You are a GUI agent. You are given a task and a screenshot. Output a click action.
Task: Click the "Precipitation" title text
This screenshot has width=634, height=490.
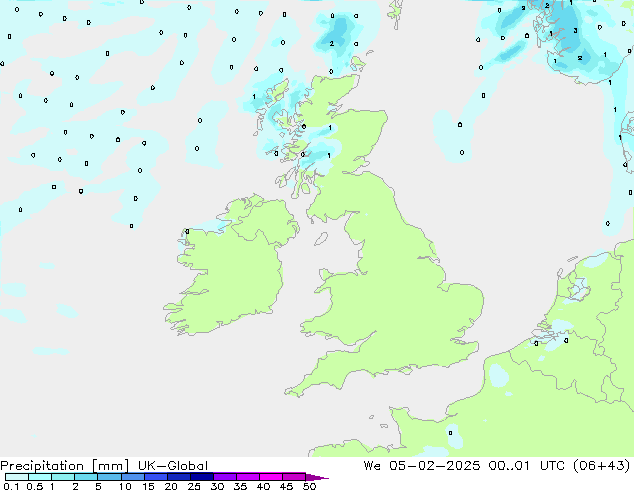[x=42, y=466]
